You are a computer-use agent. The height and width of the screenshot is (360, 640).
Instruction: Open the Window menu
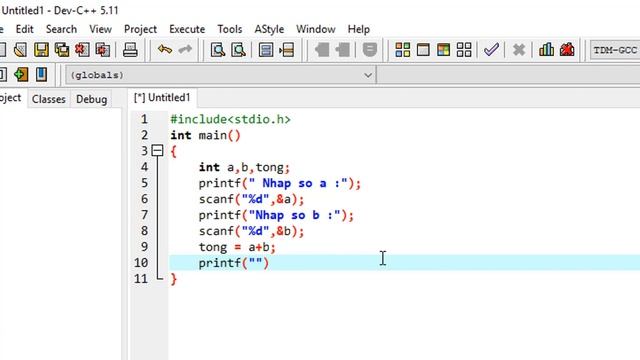tap(316, 29)
